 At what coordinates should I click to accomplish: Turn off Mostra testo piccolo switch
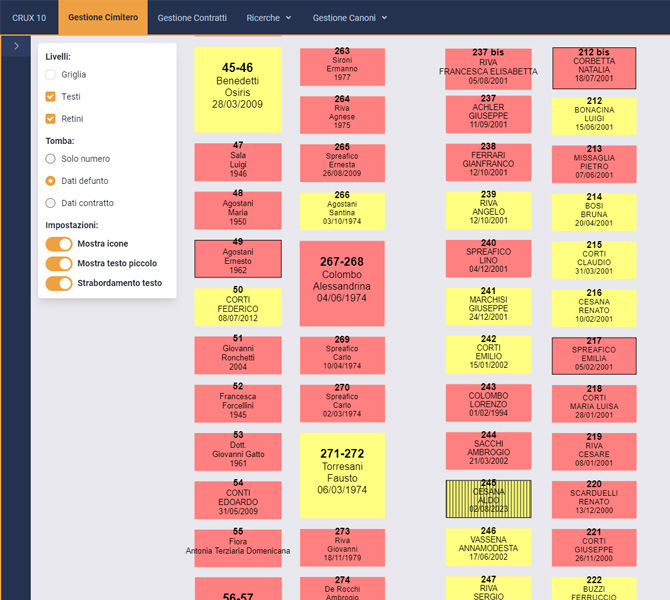[59, 264]
